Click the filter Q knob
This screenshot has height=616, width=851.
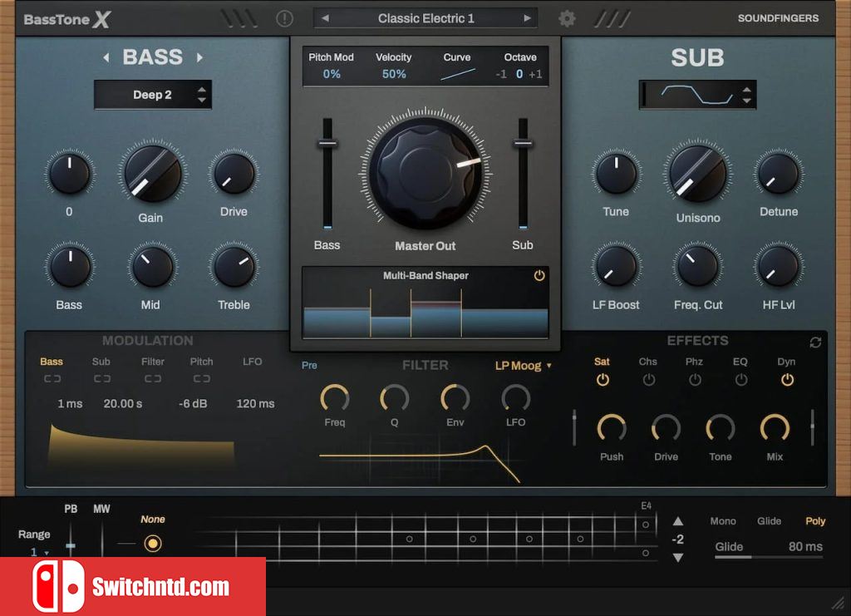pyautogui.click(x=395, y=399)
